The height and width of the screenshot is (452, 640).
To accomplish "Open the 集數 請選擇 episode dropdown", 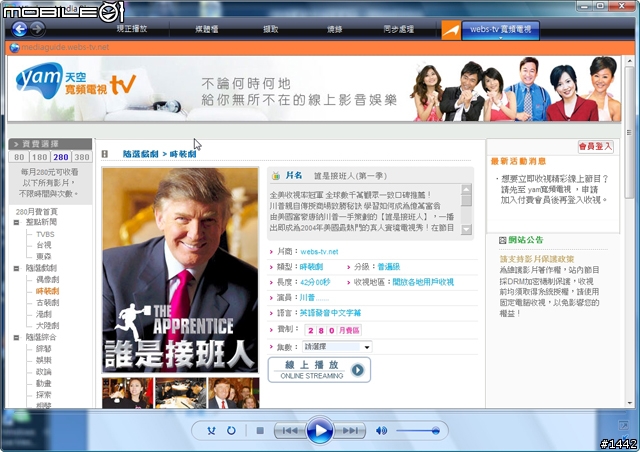I will coord(337,347).
